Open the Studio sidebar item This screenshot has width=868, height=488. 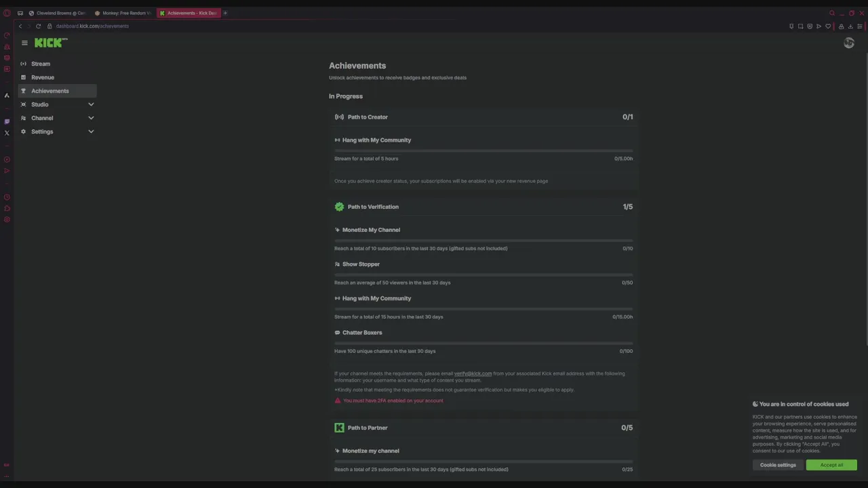point(57,104)
